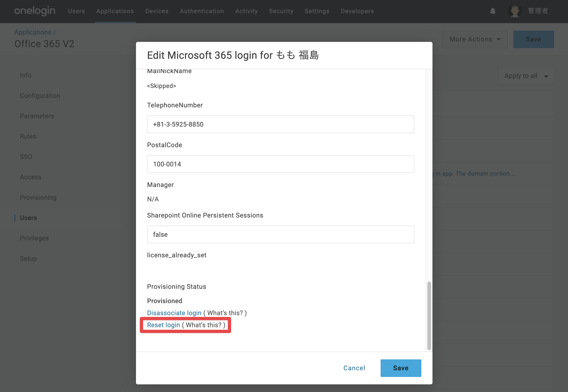Click the OneLogin logo
568x392 pixels.
pyautogui.click(x=35, y=11)
